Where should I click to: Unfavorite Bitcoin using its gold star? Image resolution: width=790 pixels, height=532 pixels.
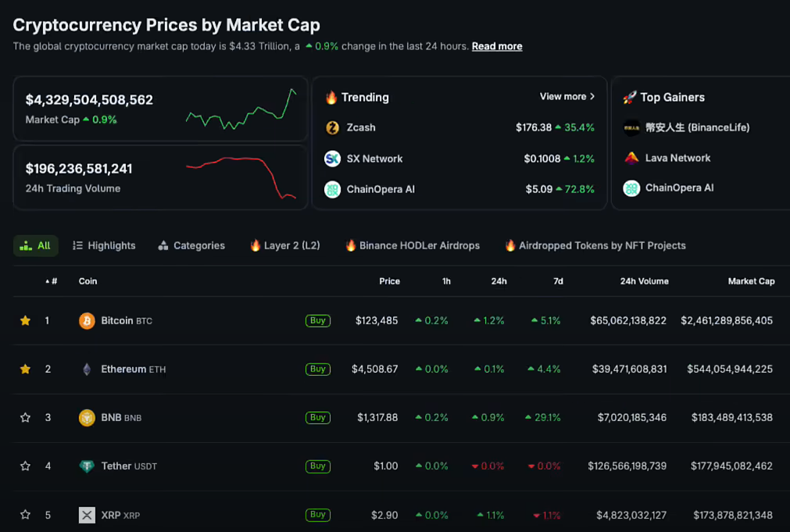(x=25, y=321)
